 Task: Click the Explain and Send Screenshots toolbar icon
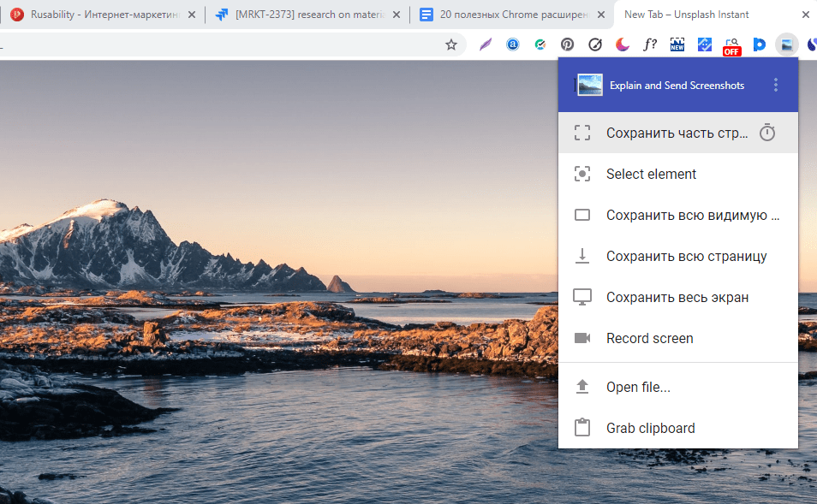pos(786,44)
